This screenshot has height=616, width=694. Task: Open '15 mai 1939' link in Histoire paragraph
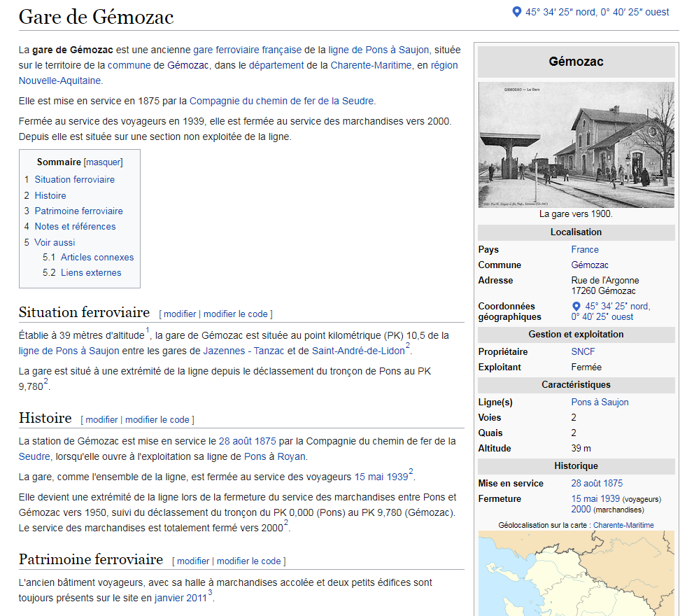click(381, 477)
